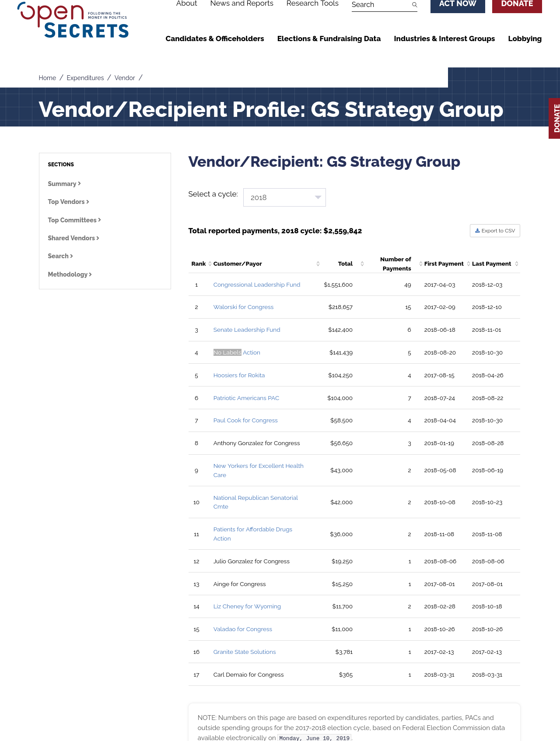Image resolution: width=560 pixels, height=741 pixels.
Task: Open Liz Cheney for Wyoming link
Action: pyautogui.click(x=247, y=607)
